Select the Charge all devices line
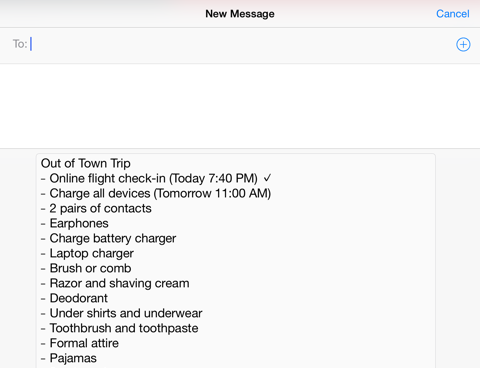 coord(156,193)
